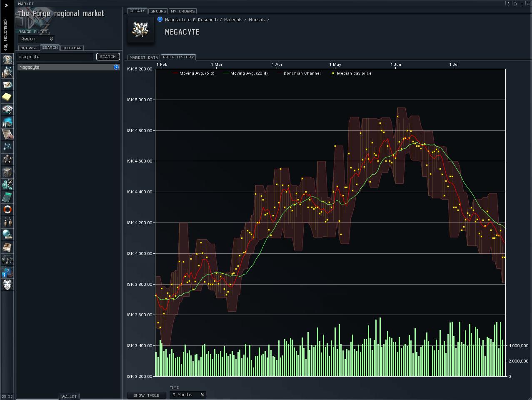Switch to the Groups tab
Image resolution: width=532 pixels, height=400 pixels.
(158, 11)
